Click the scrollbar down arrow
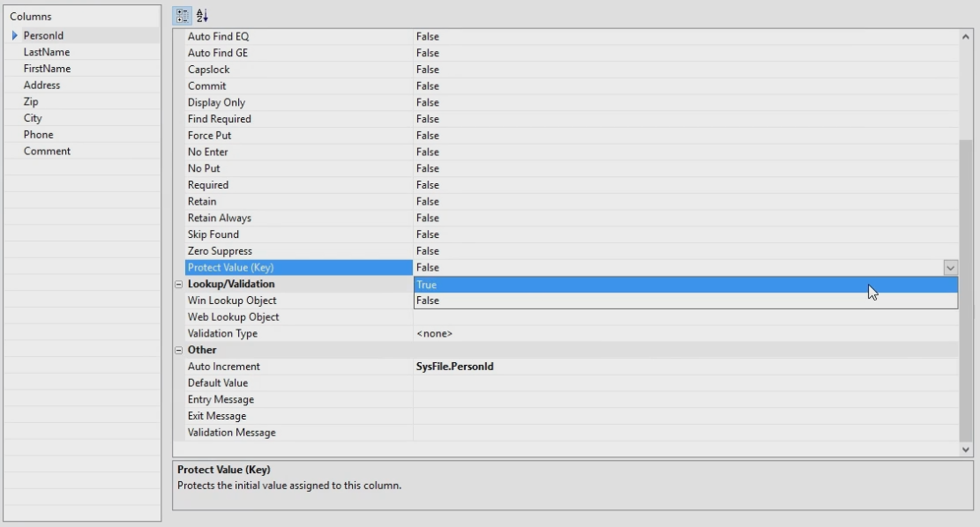This screenshot has width=980, height=527. [966, 449]
